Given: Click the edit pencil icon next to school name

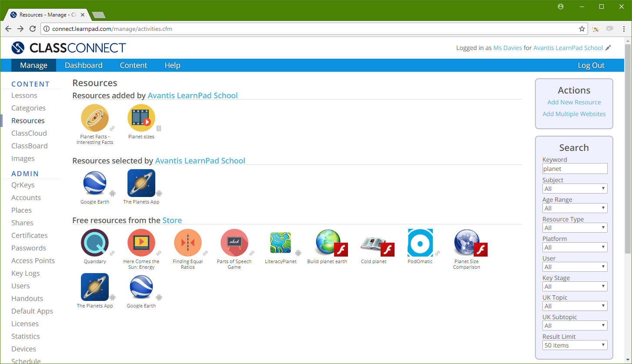Looking at the screenshot, I should point(608,48).
